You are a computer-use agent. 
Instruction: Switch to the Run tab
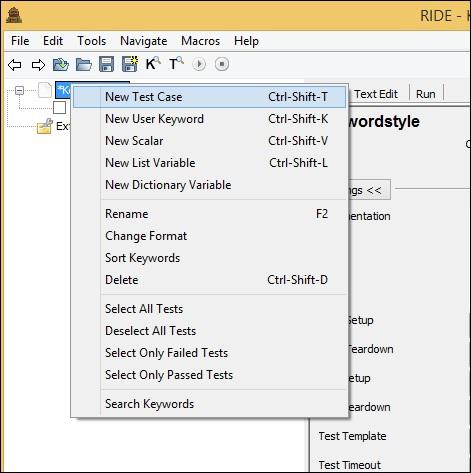point(426,94)
